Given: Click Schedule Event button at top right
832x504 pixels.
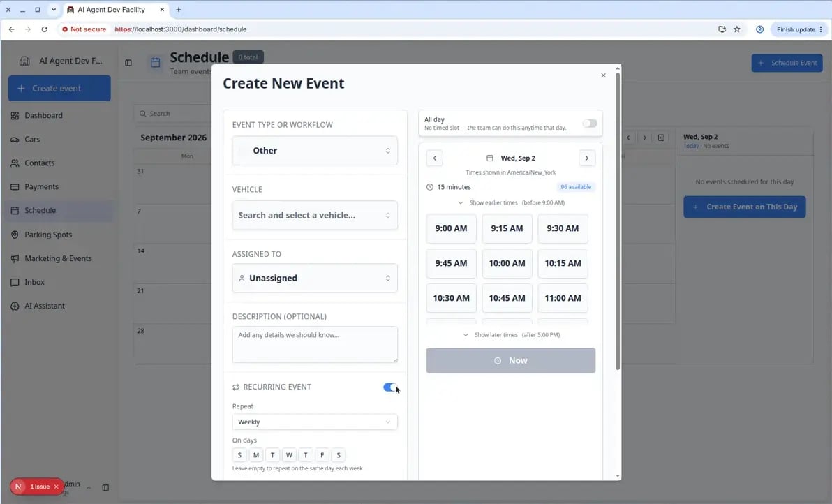Looking at the screenshot, I should pyautogui.click(x=787, y=63).
